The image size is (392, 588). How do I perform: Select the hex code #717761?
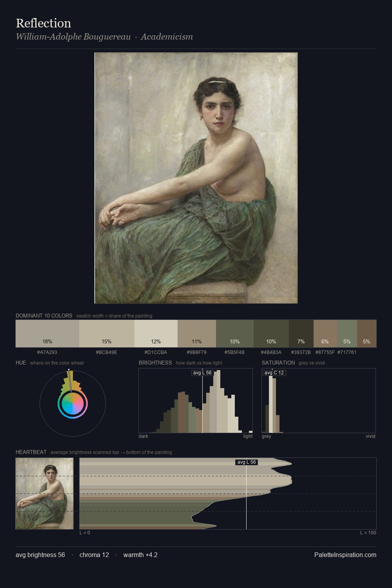[347, 352]
